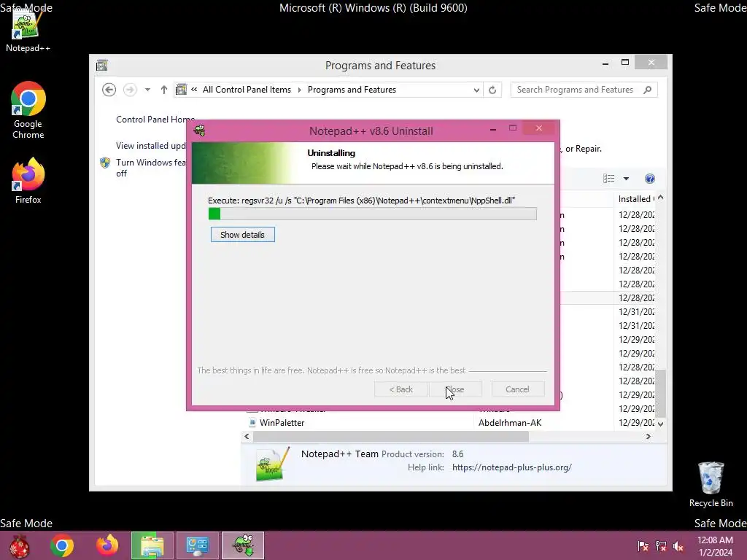Click the uninstall progress bar

point(373,214)
